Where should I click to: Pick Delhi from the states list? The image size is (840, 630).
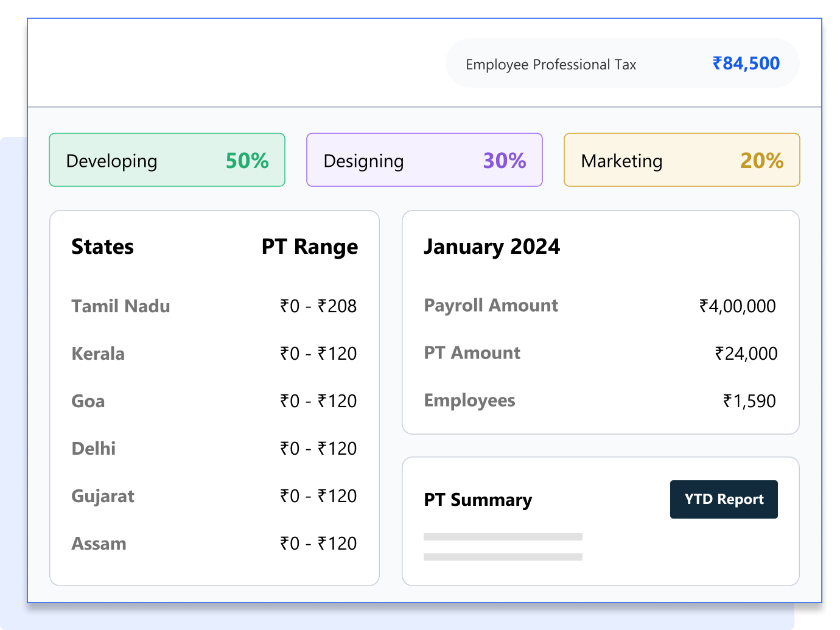pos(94,448)
